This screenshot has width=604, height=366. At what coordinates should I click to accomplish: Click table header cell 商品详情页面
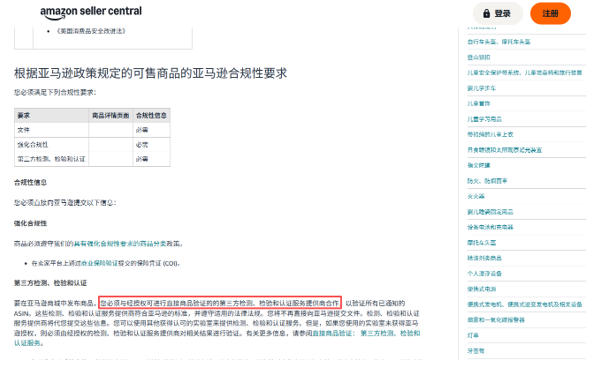point(111,115)
